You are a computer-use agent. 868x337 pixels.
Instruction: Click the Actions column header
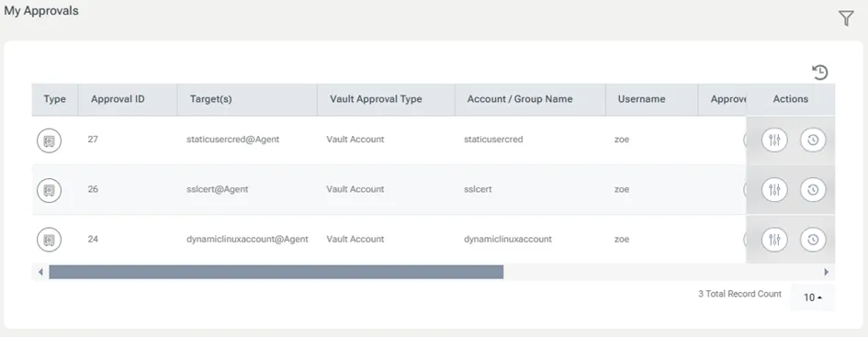click(x=791, y=99)
